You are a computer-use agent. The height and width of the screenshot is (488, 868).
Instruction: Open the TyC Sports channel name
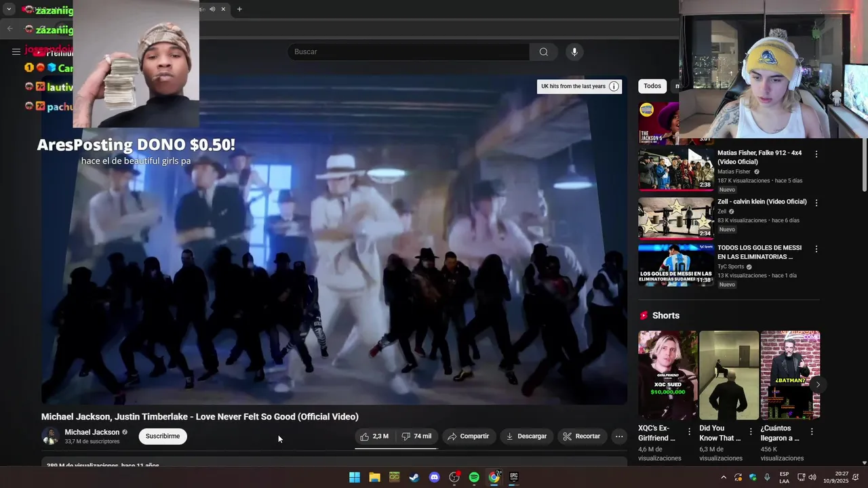tap(731, 267)
